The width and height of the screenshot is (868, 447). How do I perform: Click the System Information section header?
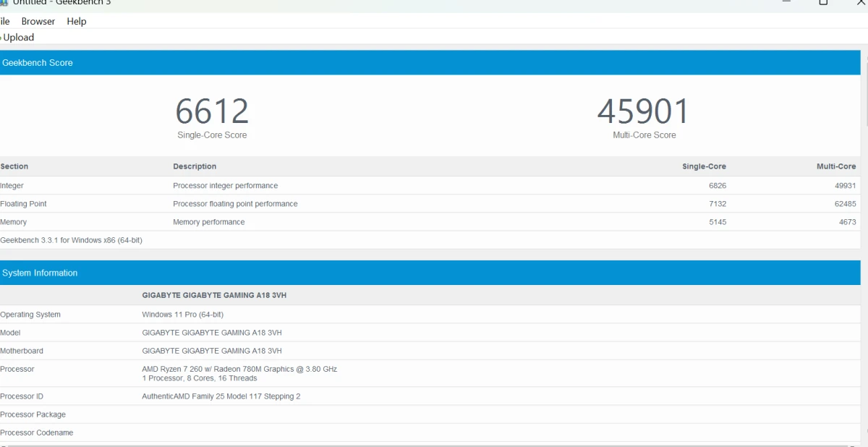click(430, 273)
